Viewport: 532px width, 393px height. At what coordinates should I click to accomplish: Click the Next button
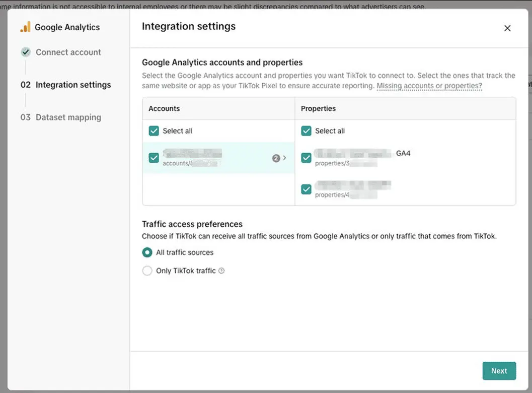[499, 371]
